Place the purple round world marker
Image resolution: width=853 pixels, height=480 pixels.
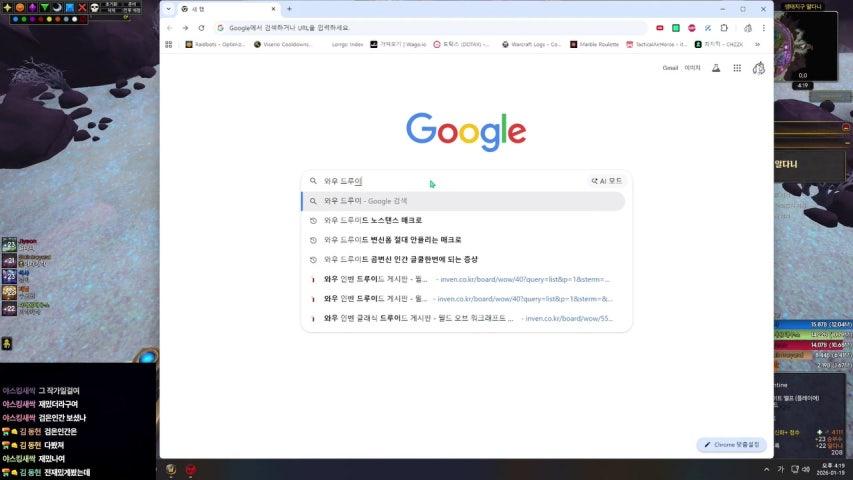click(x=32, y=19)
